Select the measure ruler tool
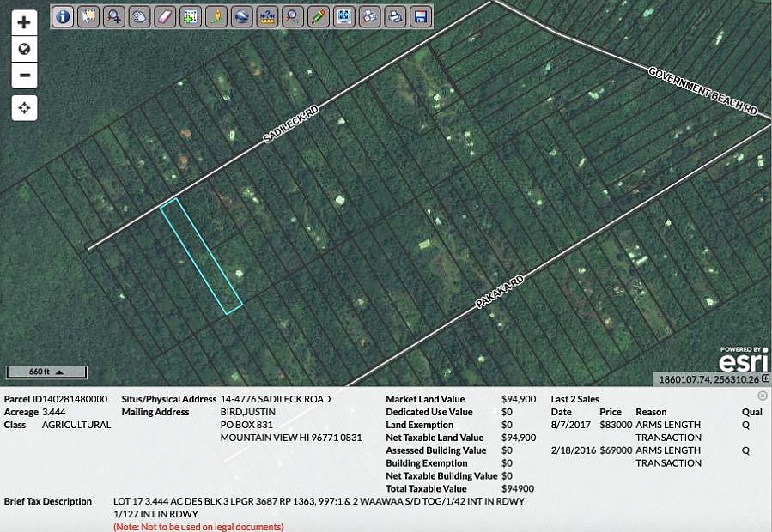The image size is (772, 532). tap(267, 17)
